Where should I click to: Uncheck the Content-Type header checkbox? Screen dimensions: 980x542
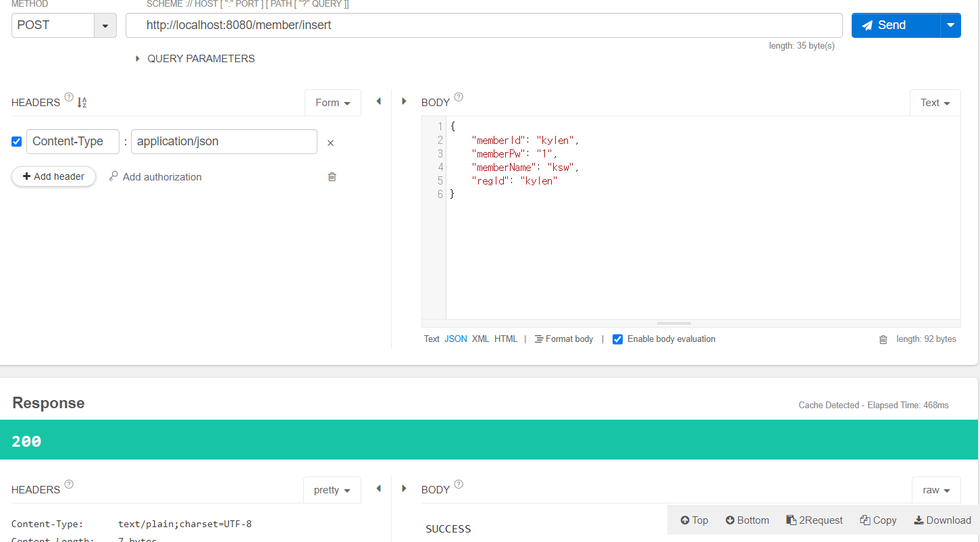[17, 142]
